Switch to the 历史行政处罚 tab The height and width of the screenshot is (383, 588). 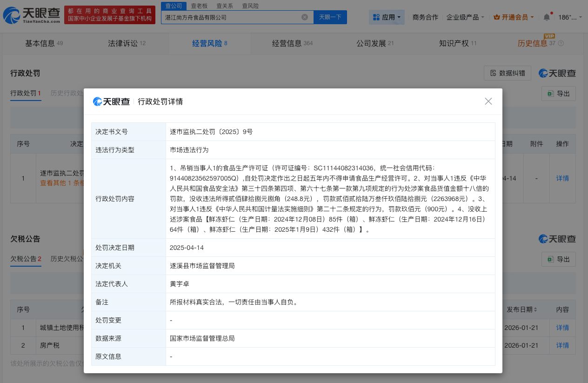(x=67, y=93)
